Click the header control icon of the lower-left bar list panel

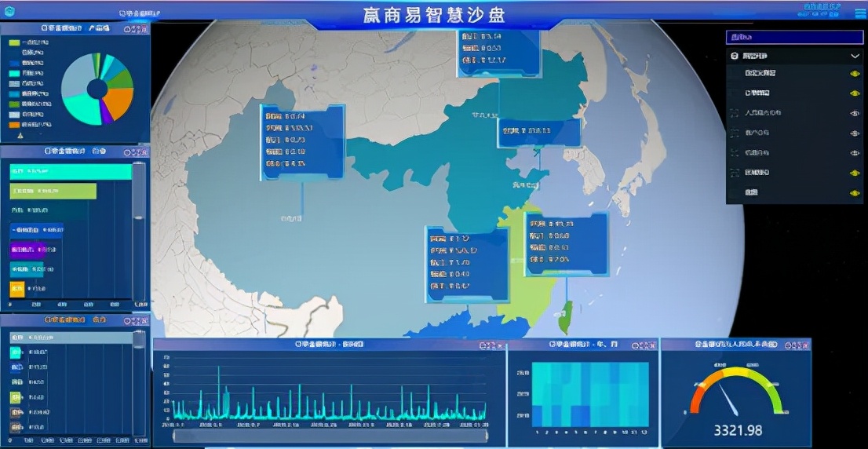(136, 320)
